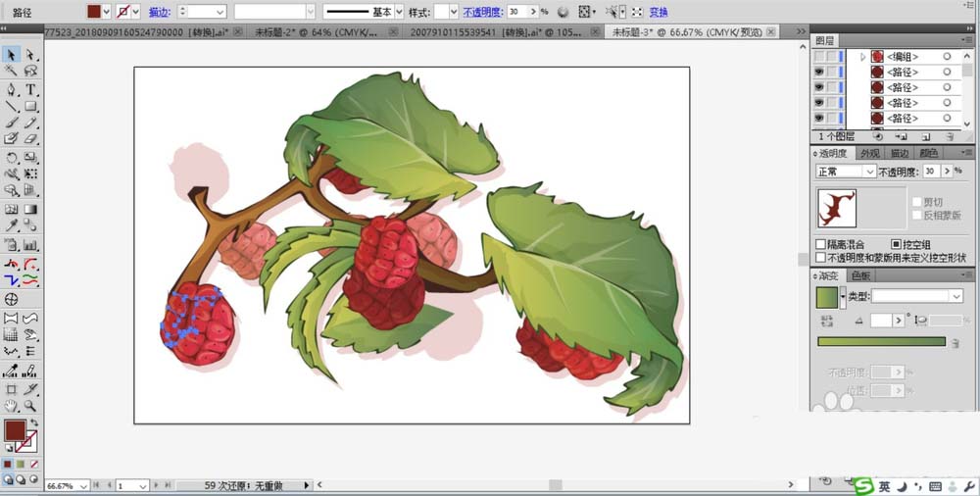Switch to the 颜色 panel tab
This screenshot has width=980, height=496.
(x=929, y=153)
